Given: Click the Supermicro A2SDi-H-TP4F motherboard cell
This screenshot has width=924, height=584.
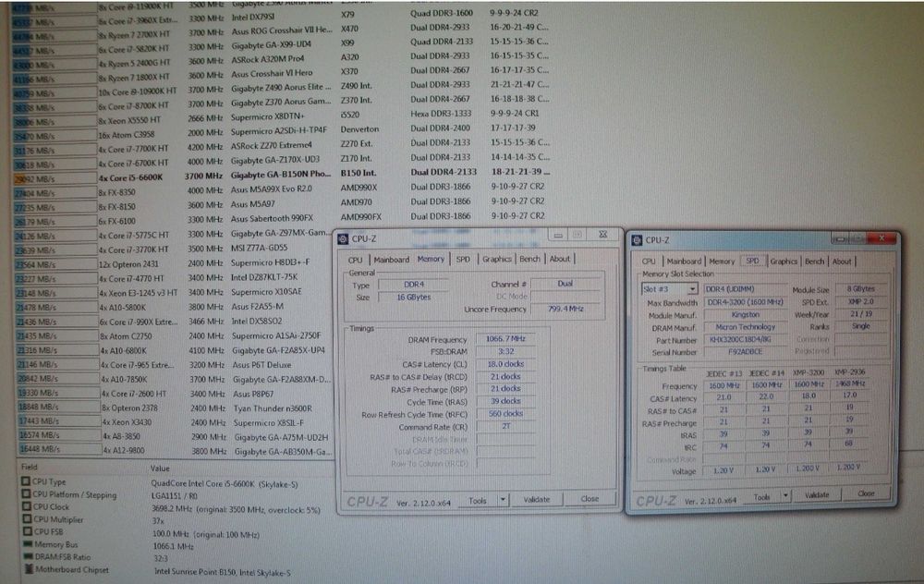Looking at the screenshot, I should coord(279,131).
